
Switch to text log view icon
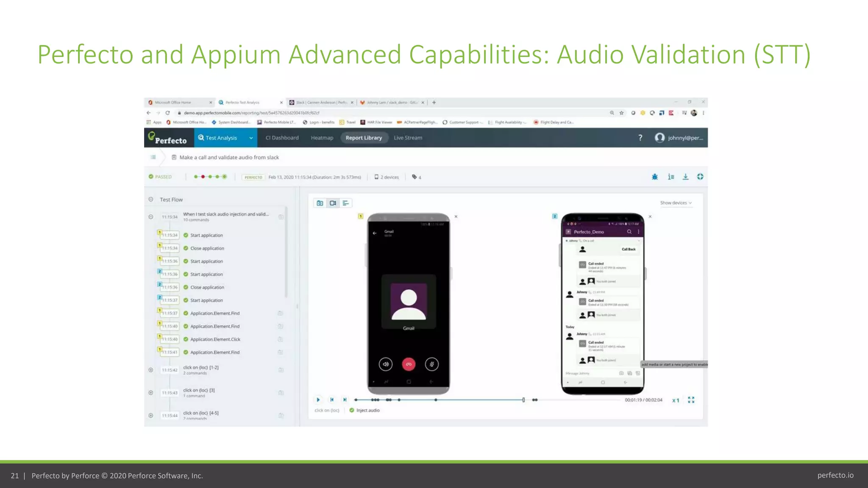point(346,203)
